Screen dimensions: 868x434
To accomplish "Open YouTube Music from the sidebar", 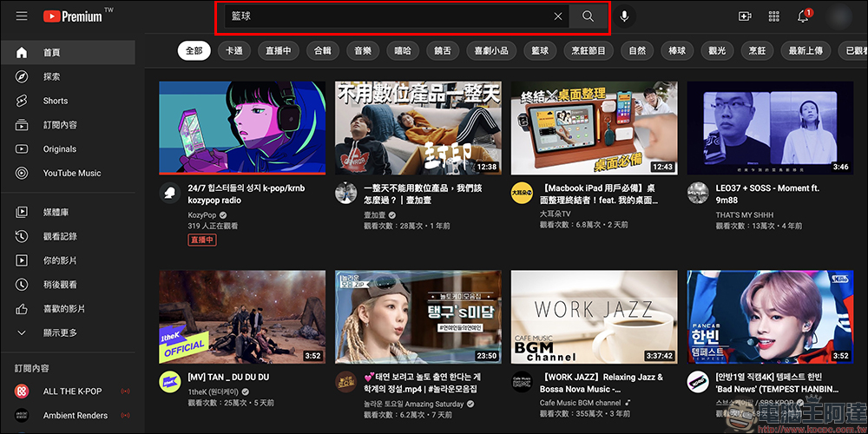I will (72, 173).
